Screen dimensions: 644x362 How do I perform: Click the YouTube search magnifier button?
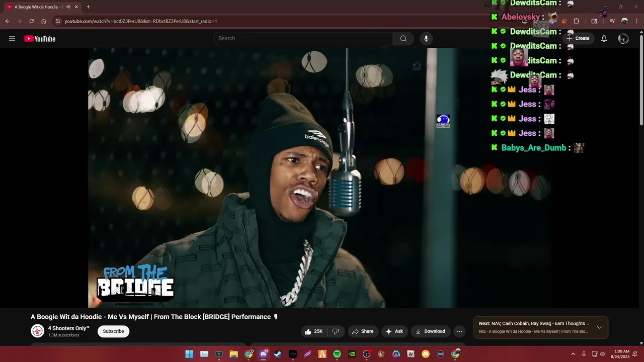[403, 39]
